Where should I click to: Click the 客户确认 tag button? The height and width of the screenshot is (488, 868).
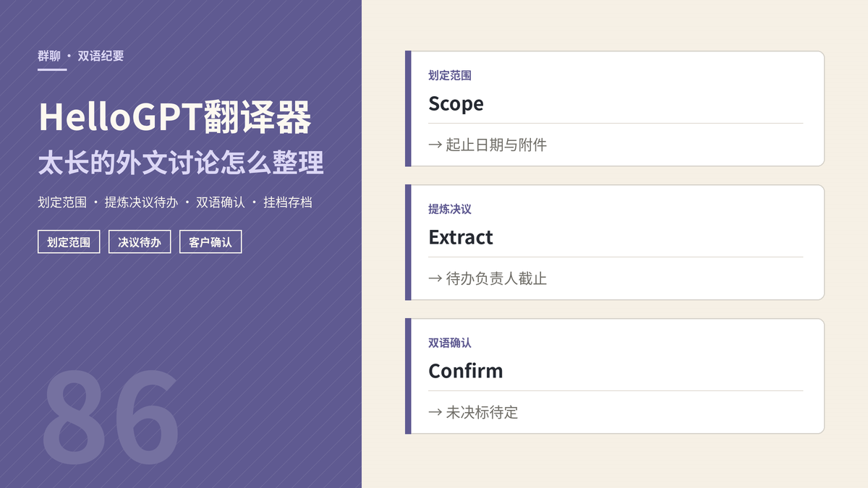pyautogui.click(x=210, y=242)
